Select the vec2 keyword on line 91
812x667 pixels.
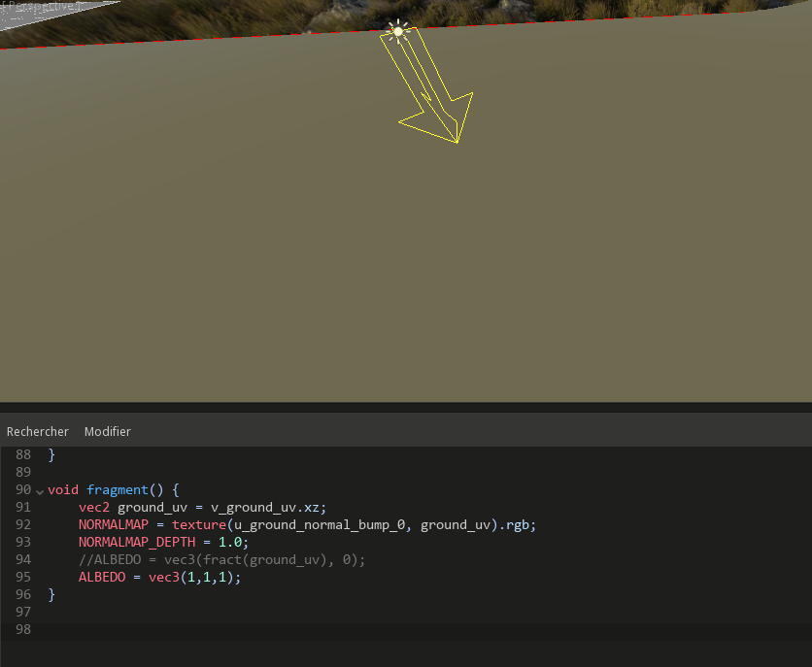coord(93,507)
